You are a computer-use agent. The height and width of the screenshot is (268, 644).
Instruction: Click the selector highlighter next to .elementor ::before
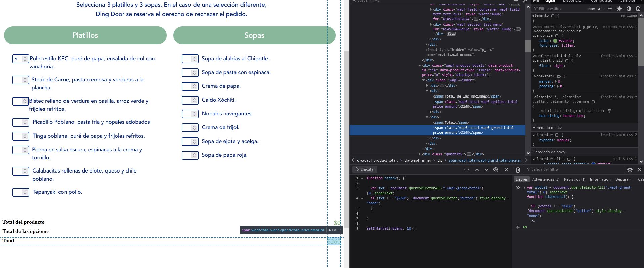[x=593, y=102]
